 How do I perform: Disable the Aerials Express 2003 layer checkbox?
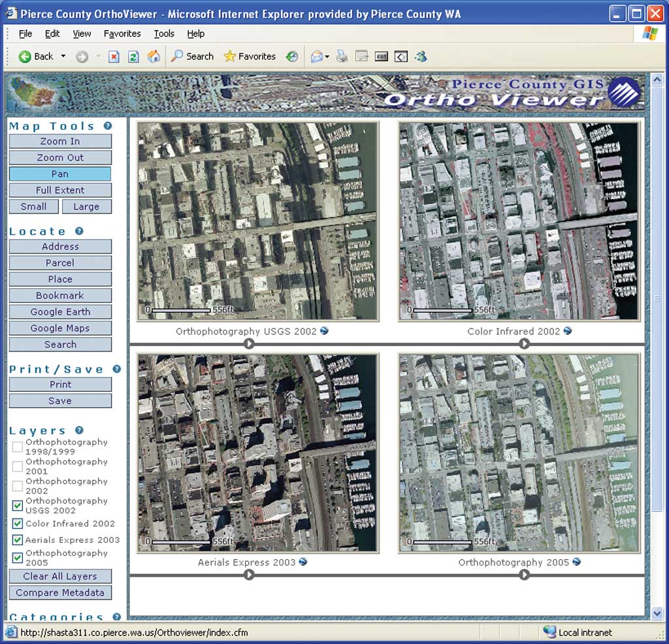18,539
